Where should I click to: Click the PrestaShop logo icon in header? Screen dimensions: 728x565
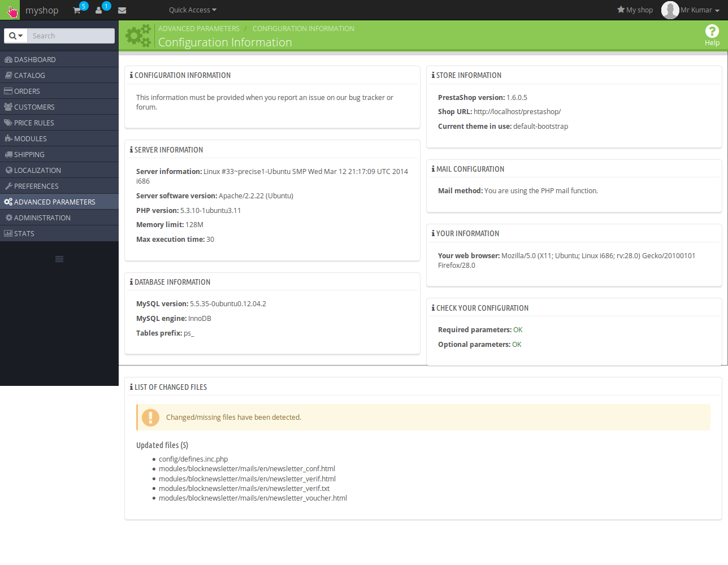(x=10, y=10)
